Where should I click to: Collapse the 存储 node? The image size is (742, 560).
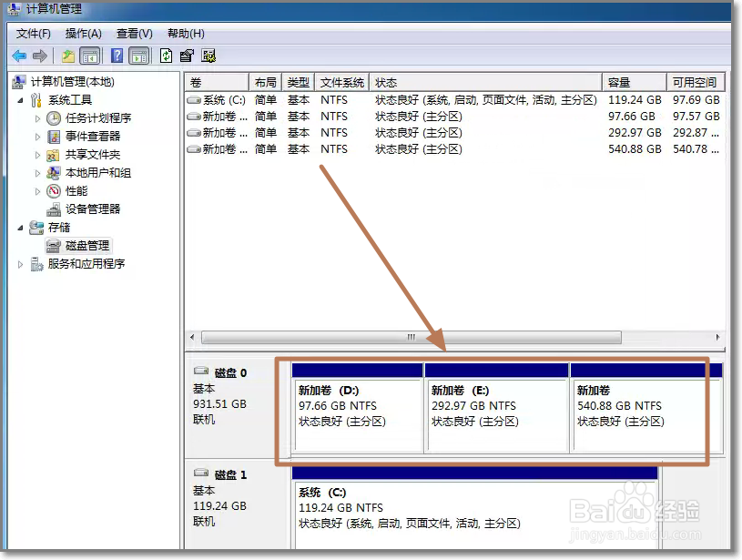[20, 228]
